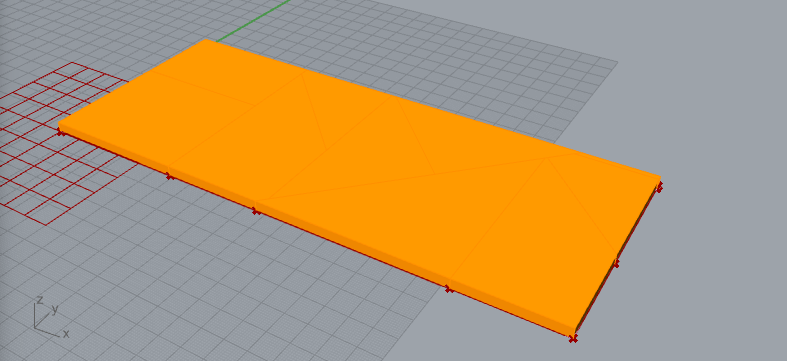787x361 pixels.
Task: Select the support marker at slab's far-right corner
Action: point(660,187)
